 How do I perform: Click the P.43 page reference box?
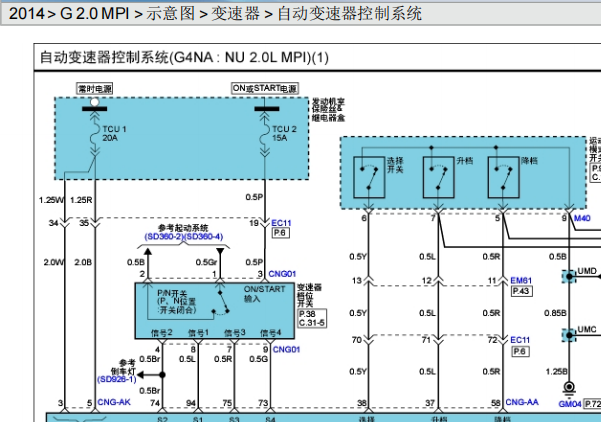(x=521, y=291)
